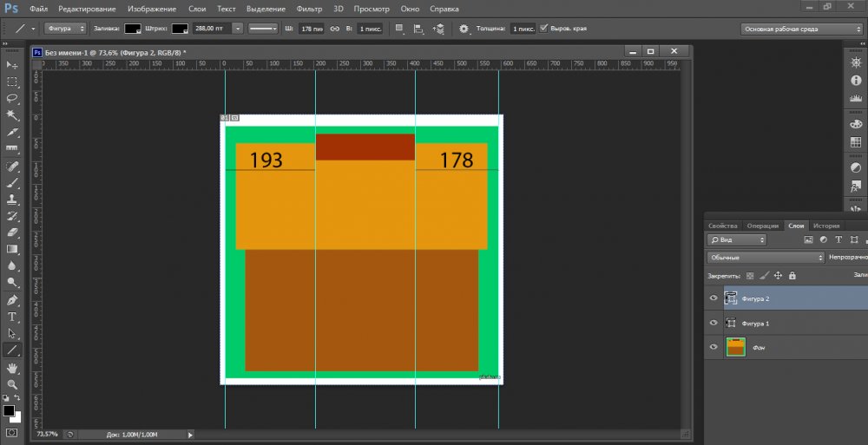Viewport: 868px width, 445px height.
Task: Select the Hand tool
Action: (13, 367)
